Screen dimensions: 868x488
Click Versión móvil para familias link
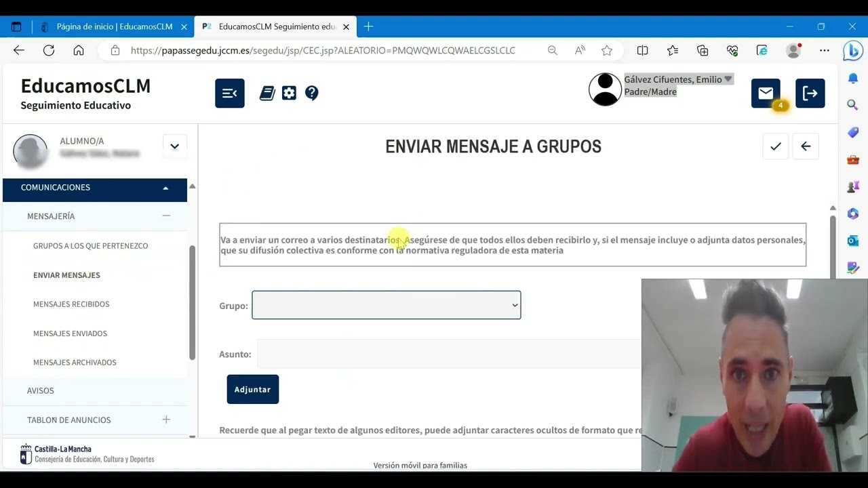pos(420,465)
